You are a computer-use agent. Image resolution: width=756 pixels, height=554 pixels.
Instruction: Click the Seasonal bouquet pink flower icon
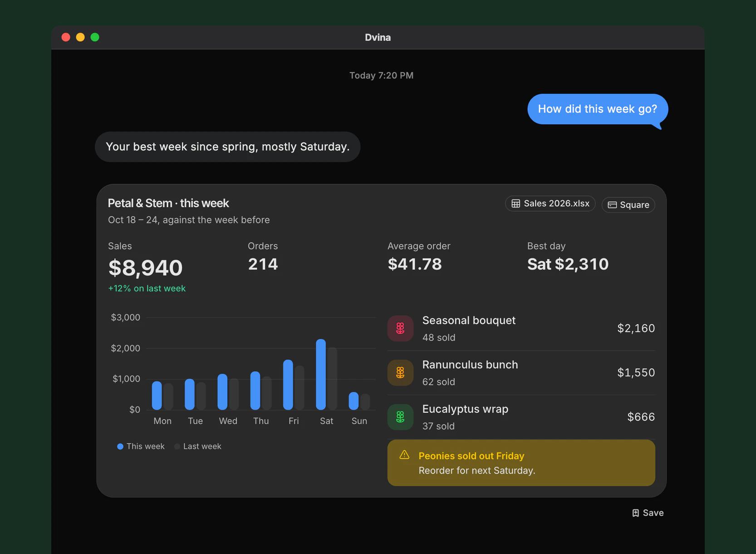point(400,328)
